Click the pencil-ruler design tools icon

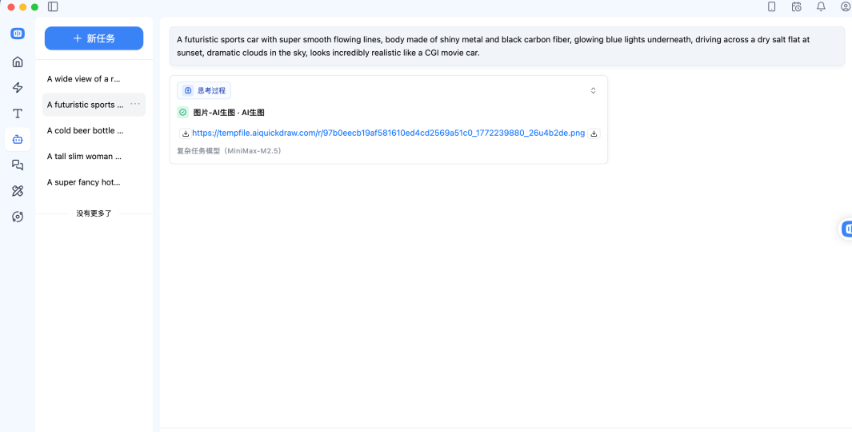[x=17, y=191]
